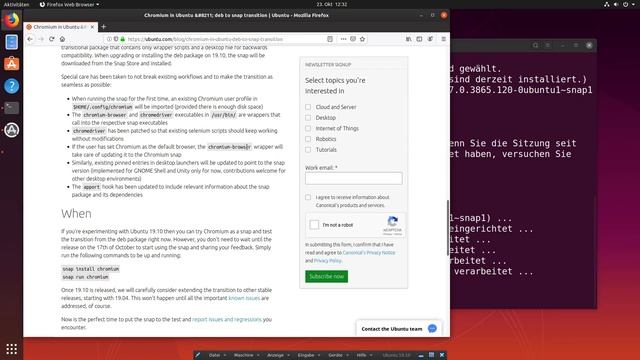Show sidebars toolbar icon
640x360 pixels.
click(x=419, y=39)
